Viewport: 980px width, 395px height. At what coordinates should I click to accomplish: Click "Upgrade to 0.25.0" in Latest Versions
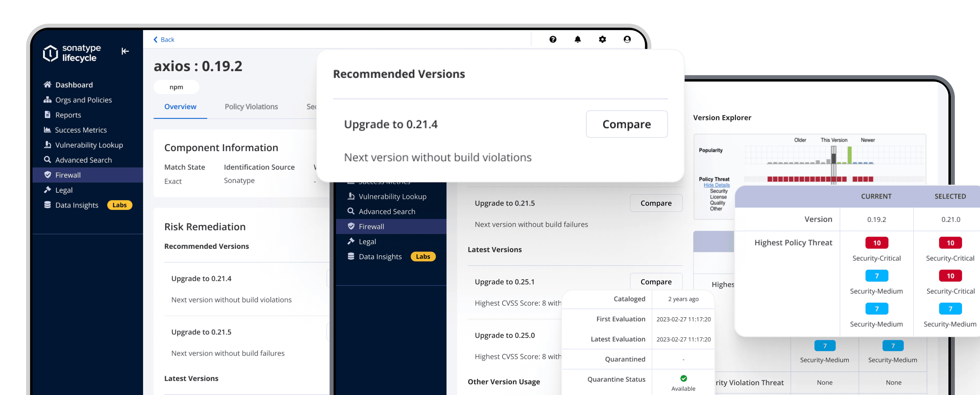point(505,335)
